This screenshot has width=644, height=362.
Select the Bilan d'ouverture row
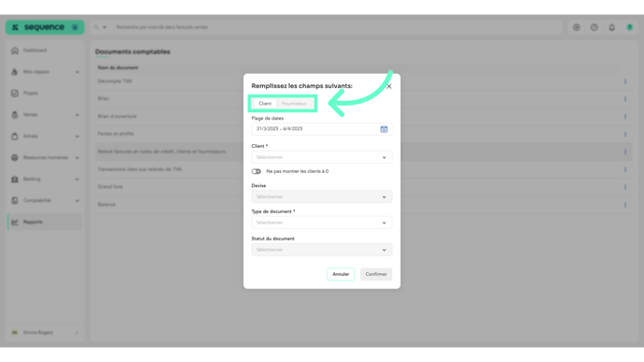[x=363, y=117]
